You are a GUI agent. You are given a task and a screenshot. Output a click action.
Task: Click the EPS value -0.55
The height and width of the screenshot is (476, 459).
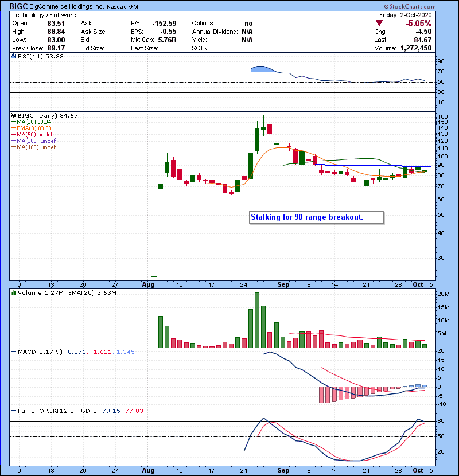[x=168, y=32]
